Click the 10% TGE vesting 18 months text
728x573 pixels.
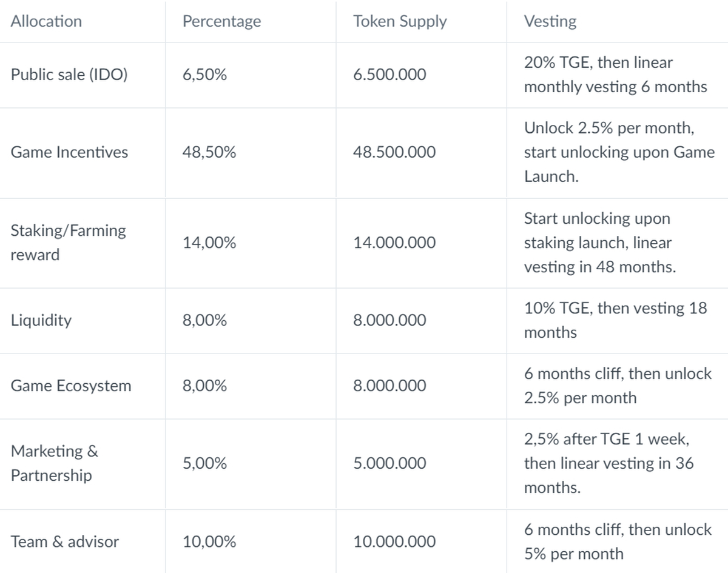(x=615, y=320)
